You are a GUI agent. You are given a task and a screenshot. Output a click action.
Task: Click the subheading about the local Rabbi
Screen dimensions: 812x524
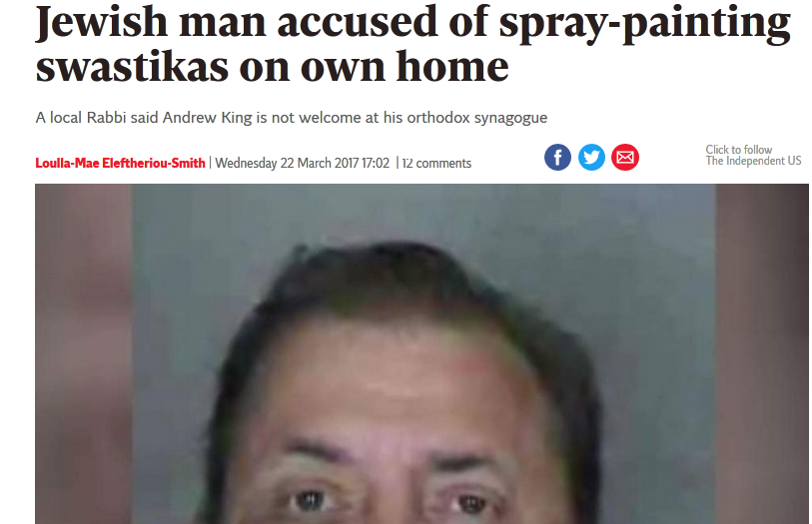point(292,118)
